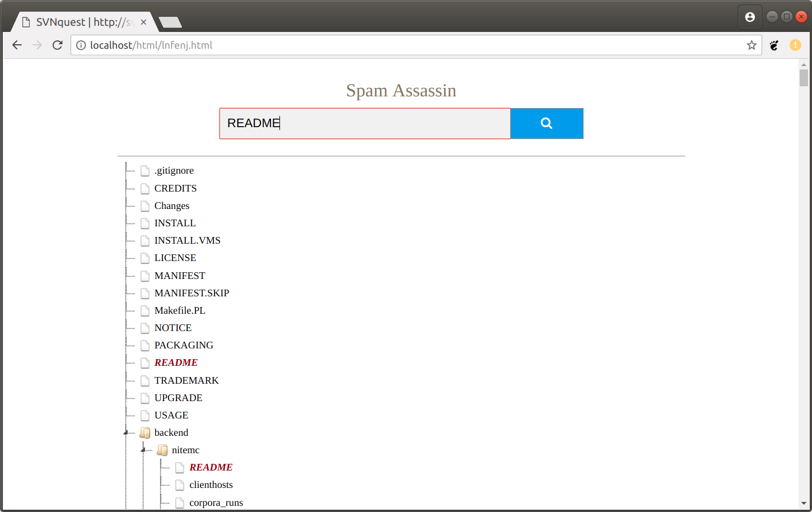Open MANIFEST.SKIP file entry
Screen dimensions: 812x512
[192, 293]
